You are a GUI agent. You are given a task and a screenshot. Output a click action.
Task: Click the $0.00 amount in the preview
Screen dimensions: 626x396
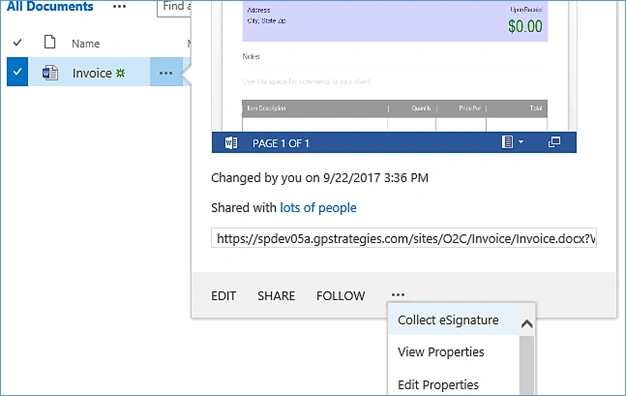tap(525, 26)
